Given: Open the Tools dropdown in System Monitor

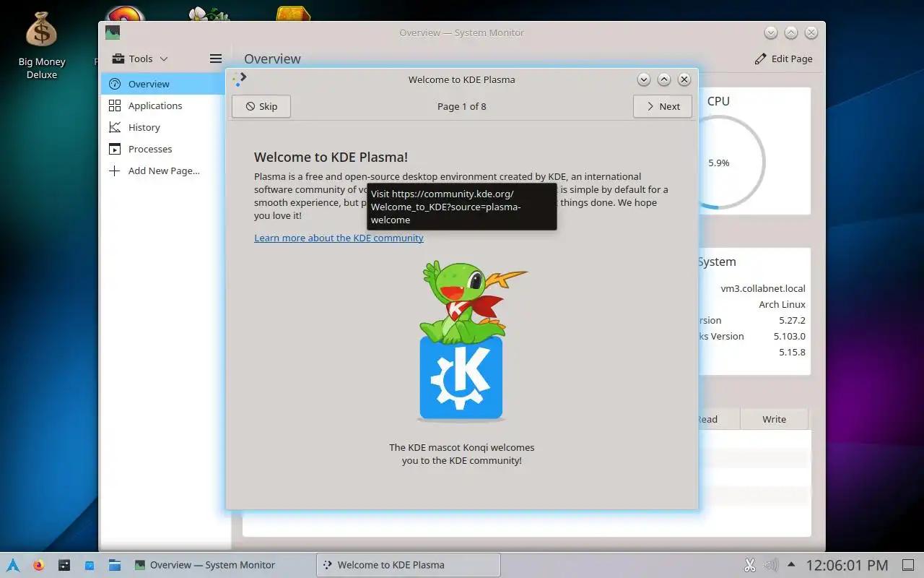Looking at the screenshot, I should pyautogui.click(x=140, y=59).
